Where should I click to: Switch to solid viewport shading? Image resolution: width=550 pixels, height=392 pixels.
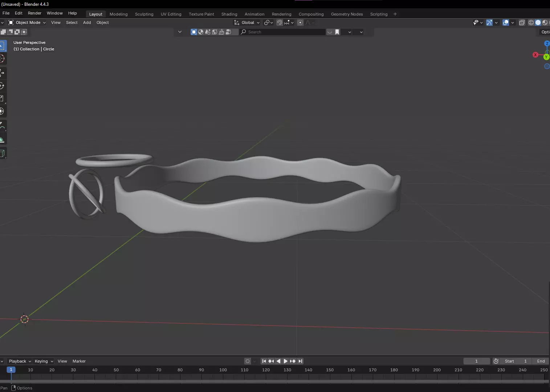538,23
